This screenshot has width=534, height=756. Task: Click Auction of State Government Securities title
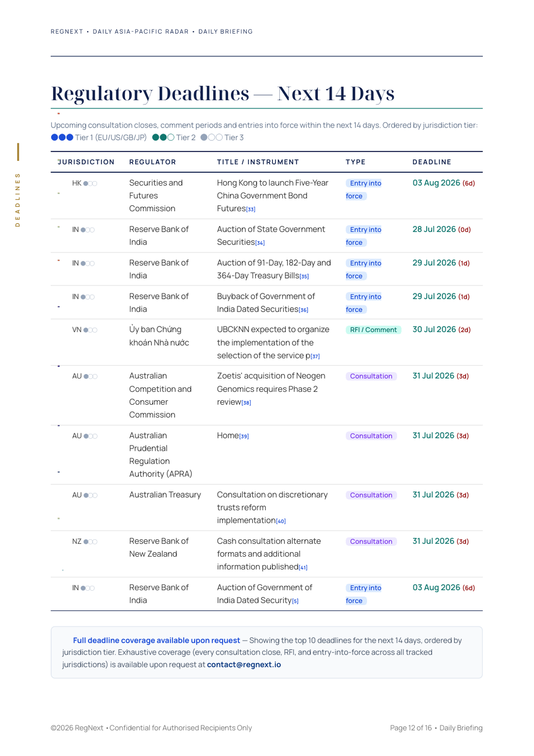271,236
